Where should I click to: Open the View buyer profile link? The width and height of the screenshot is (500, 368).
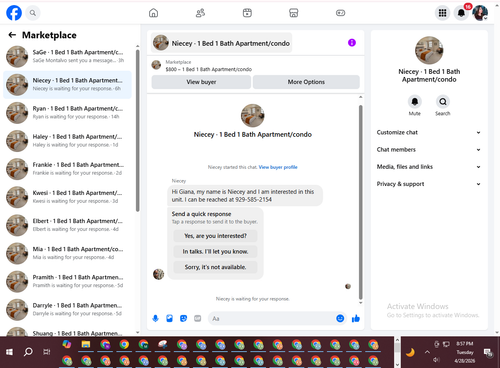coord(278,167)
